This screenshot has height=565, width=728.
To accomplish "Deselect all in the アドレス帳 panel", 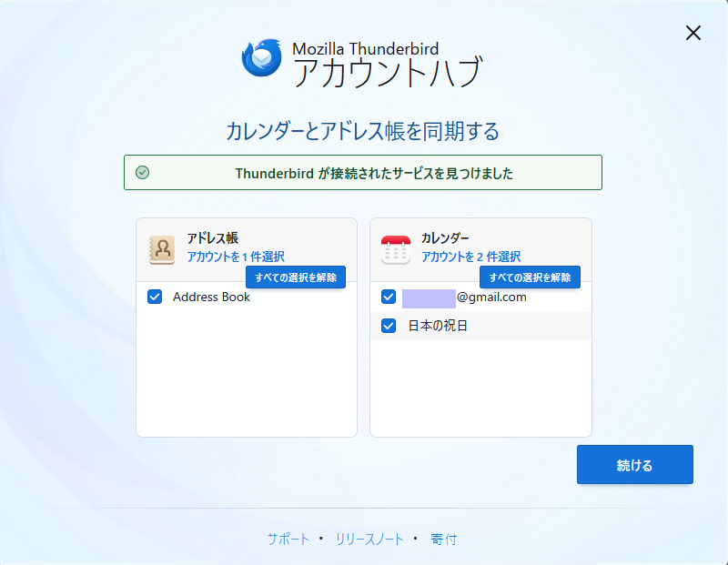I will [296, 277].
